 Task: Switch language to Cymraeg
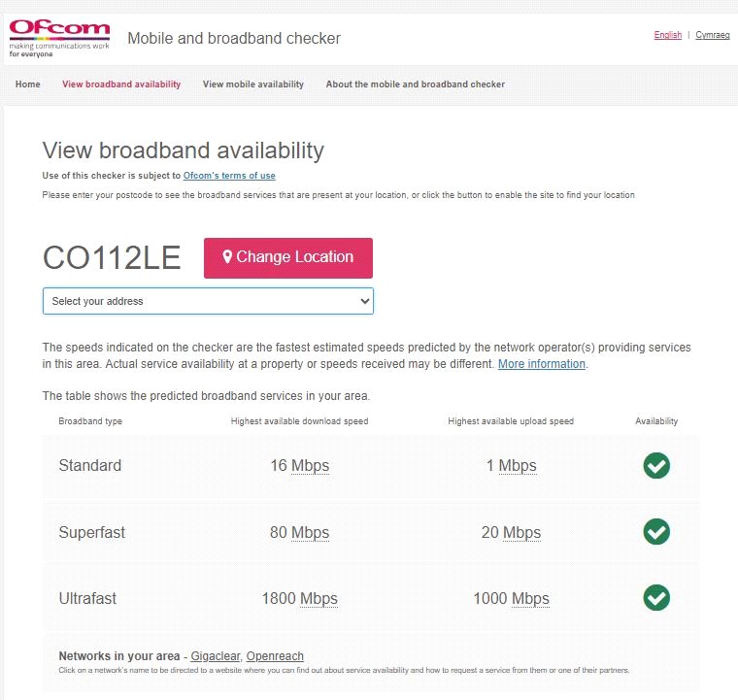pyautogui.click(x=713, y=35)
